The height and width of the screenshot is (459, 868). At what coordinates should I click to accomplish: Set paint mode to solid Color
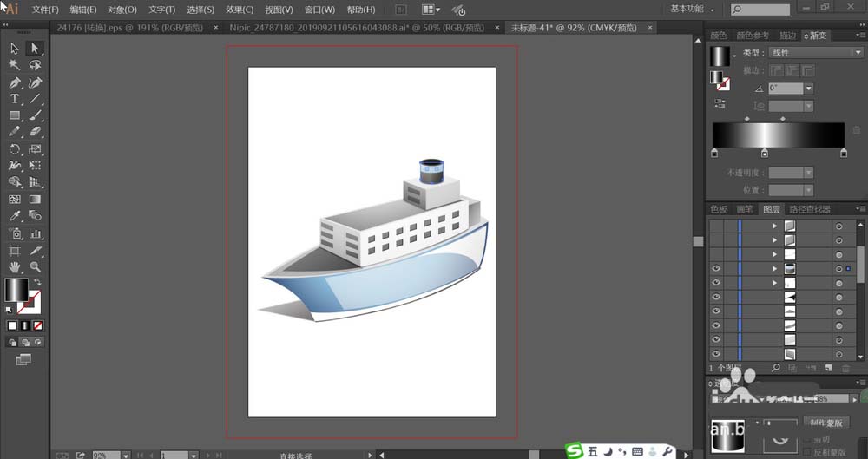click(x=12, y=325)
